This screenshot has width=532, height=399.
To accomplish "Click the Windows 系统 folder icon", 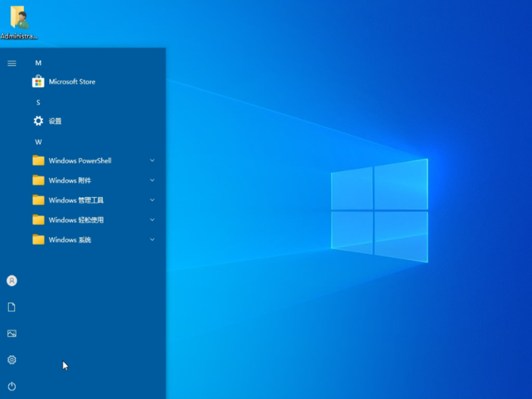I will [38, 240].
